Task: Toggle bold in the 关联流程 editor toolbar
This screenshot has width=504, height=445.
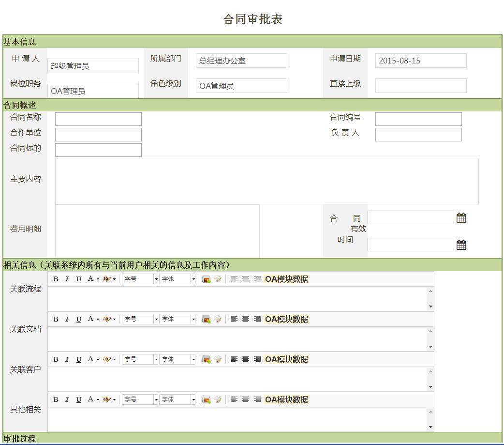Action: [56, 279]
